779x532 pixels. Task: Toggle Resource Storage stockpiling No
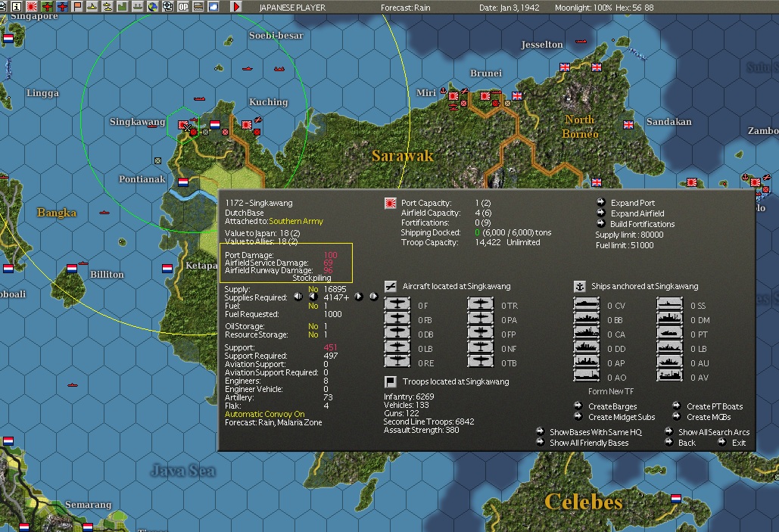[313, 334]
